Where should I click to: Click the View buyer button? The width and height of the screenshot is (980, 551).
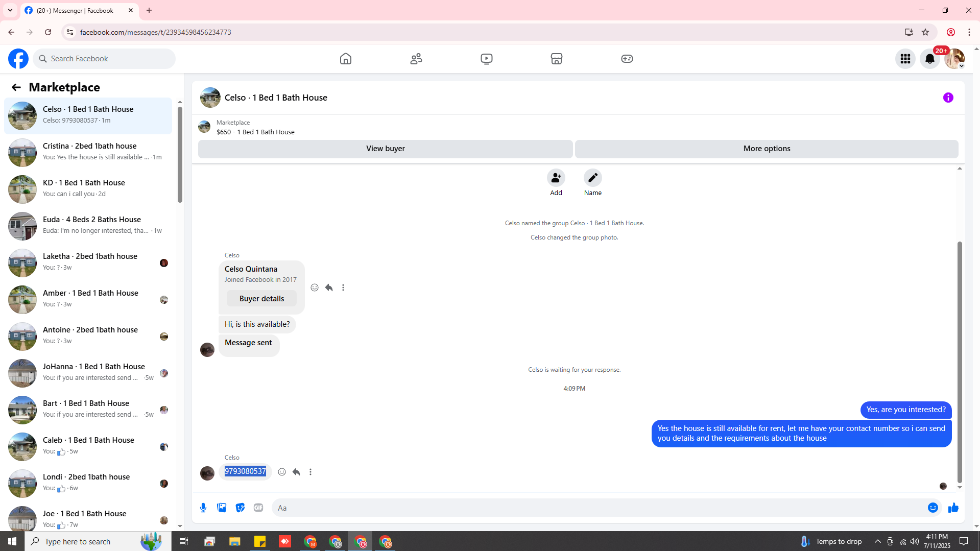click(x=386, y=149)
